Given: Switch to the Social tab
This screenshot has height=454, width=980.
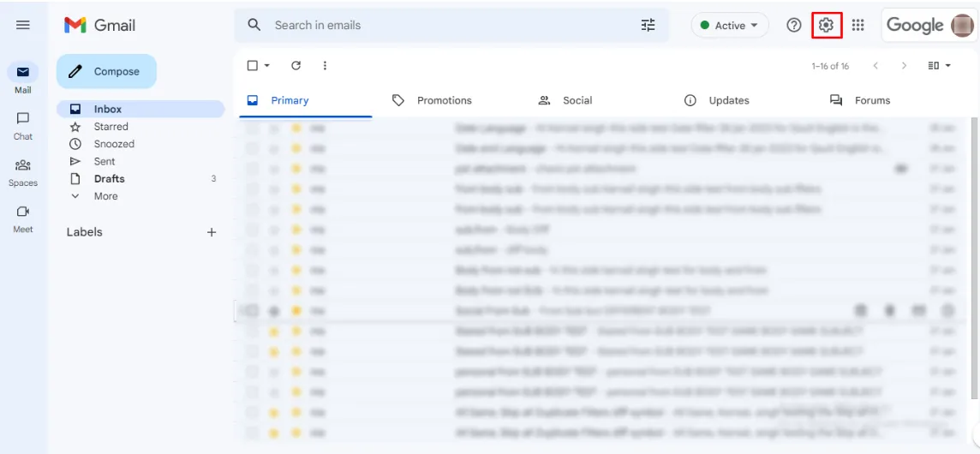Looking at the screenshot, I should coord(577,100).
